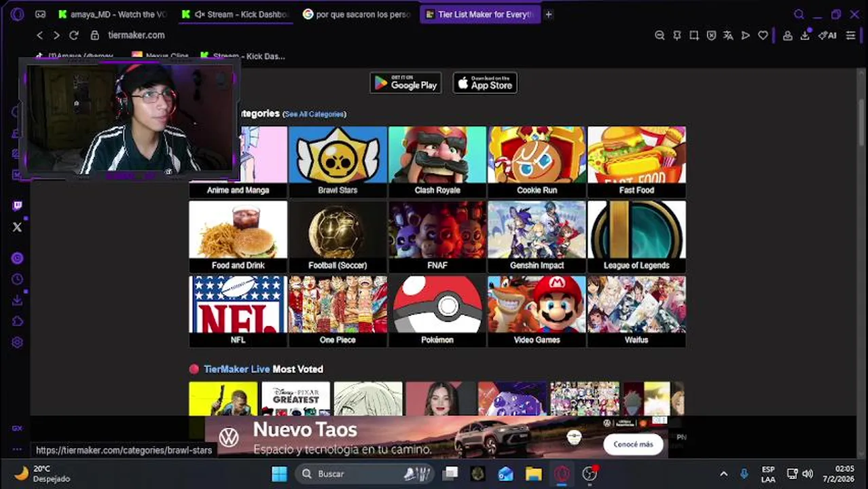Open the Pokémon category

(x=437, y=311)
